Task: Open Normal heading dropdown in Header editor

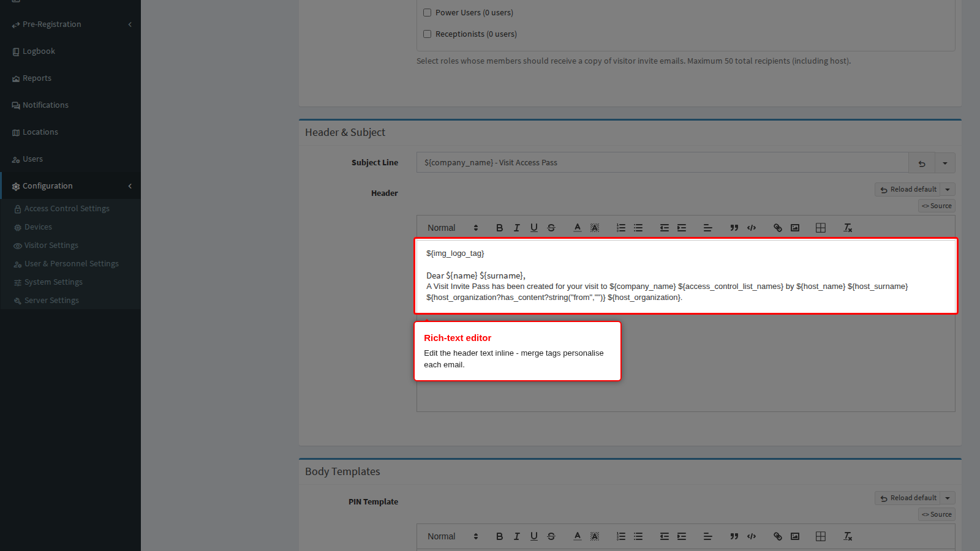Action: pos(453,228)
